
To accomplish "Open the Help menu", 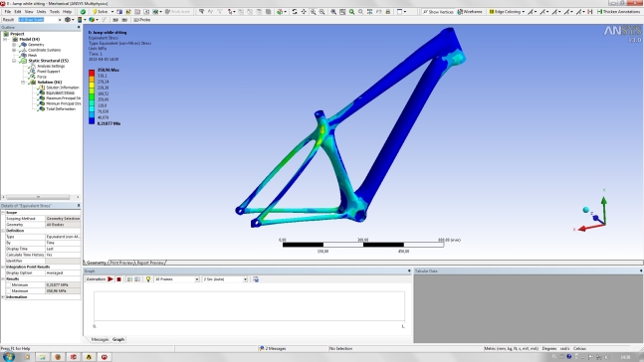I will [68, 12].
